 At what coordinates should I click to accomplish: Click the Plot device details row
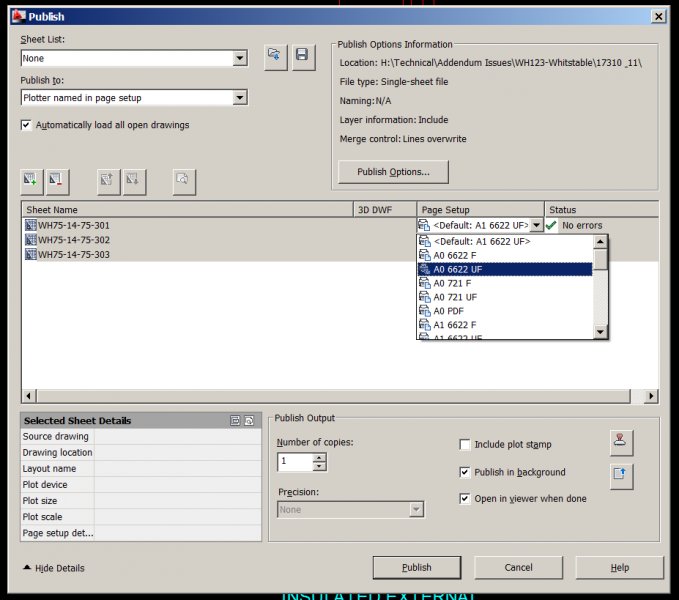point(141,485)
